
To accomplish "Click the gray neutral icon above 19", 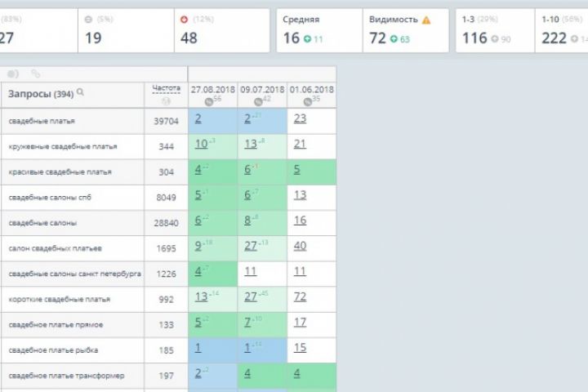I will (x=88, y=19).
